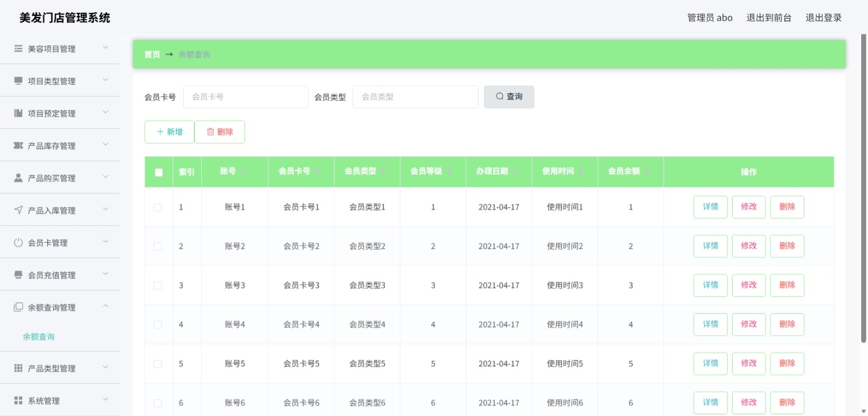Image resolution: width=868 pixels, height=416 pixels.
Task: Focus the 会员类型 search input
Action: pos(416,97)
